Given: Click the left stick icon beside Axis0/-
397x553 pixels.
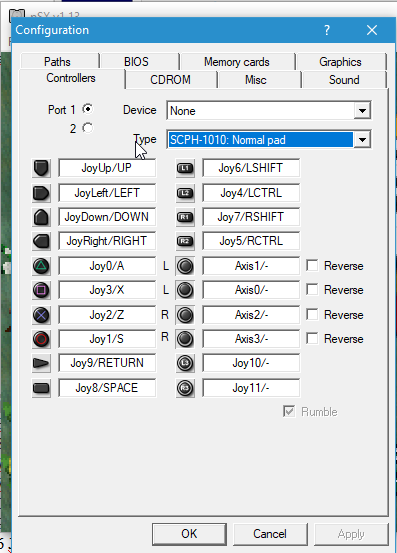Looking at the screenshot, I should point(185,290).
